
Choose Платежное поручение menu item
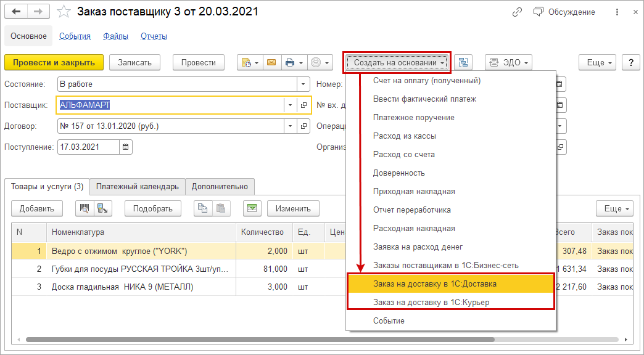coord(451,118)
